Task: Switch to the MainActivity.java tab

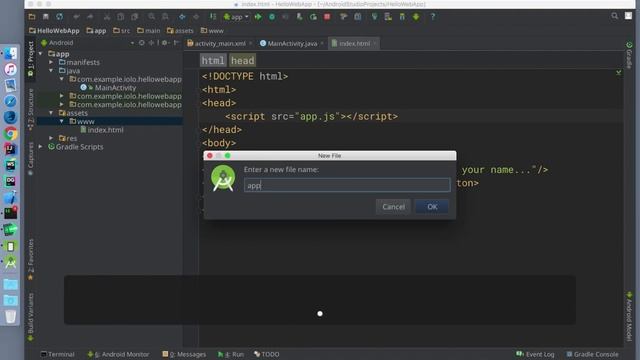Action: [x=292, y=43]
